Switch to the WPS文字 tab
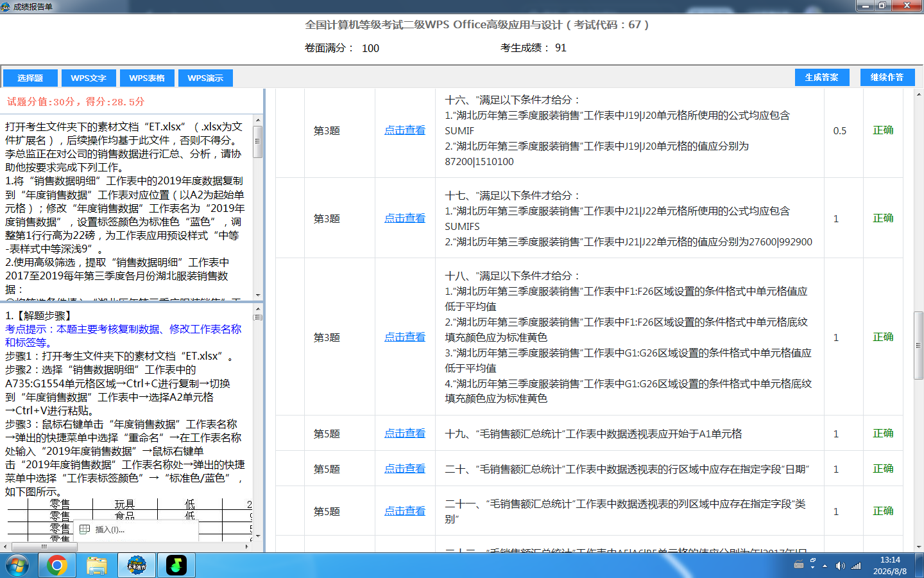The image size is (924, 578). [89, 78]
